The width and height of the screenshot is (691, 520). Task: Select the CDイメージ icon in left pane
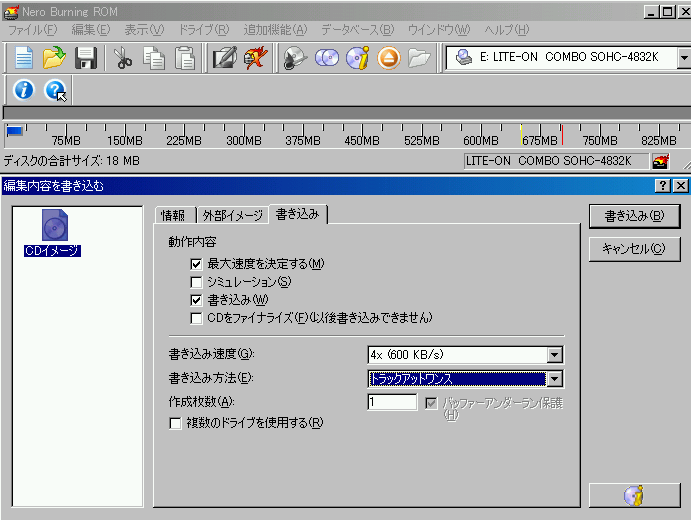[x=54, y=233]
